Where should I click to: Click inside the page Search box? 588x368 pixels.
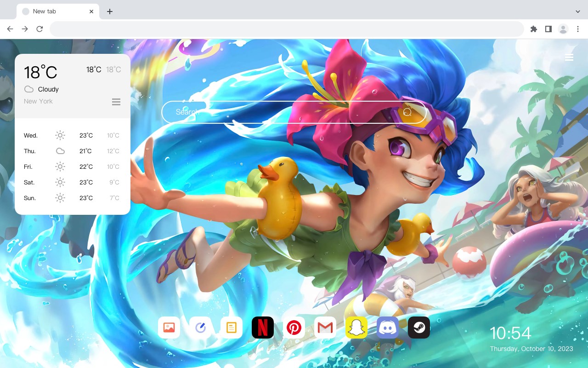[294, 112]
